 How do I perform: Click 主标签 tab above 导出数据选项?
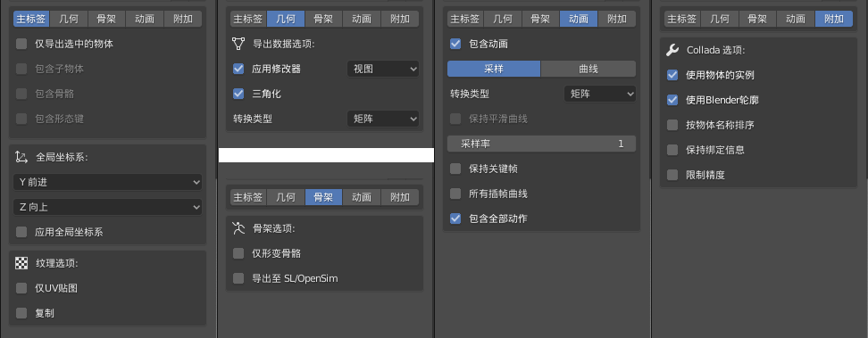[x=248, y=19]
